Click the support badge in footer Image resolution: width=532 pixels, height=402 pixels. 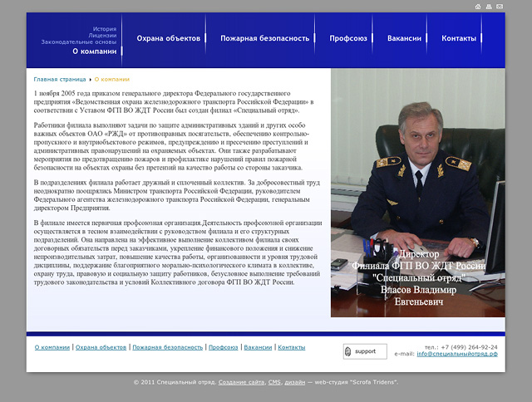[x=364, y=351]
